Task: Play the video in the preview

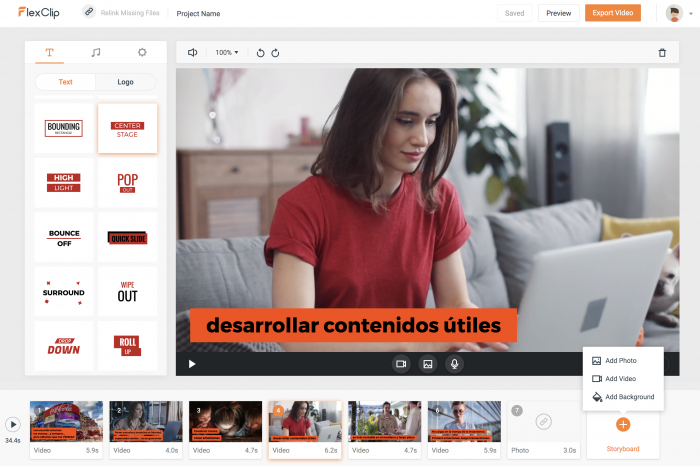Action: point(192,364)
